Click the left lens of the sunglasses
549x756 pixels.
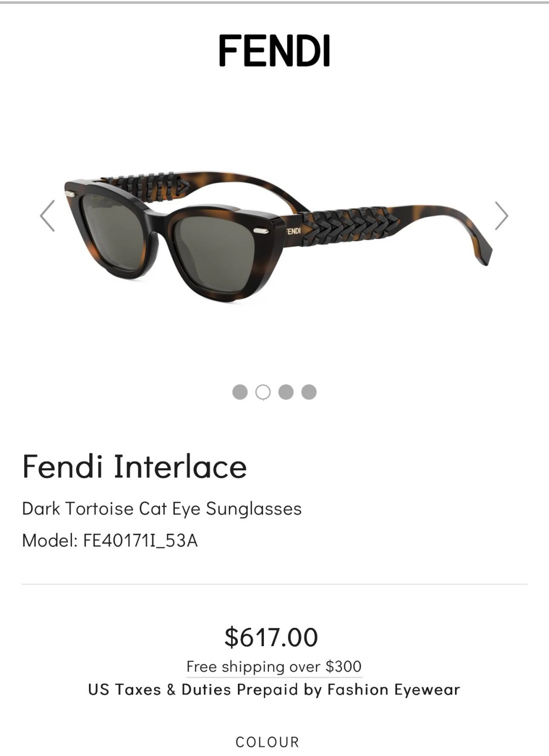click(111, 225)
